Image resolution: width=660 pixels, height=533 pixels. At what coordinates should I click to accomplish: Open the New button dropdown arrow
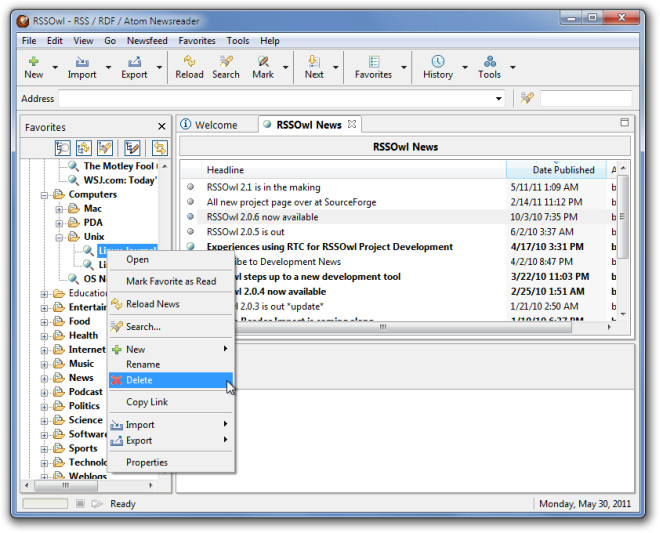pos(55,67)
